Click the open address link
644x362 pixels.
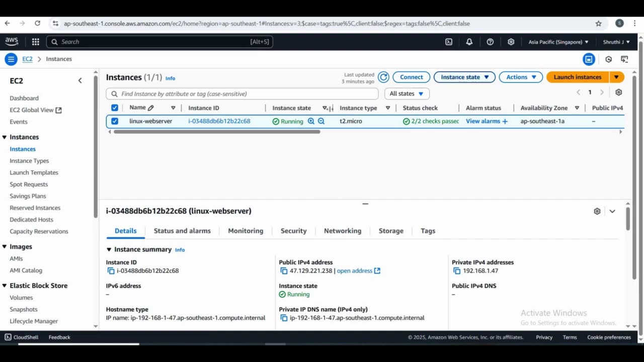pos(359,271)
